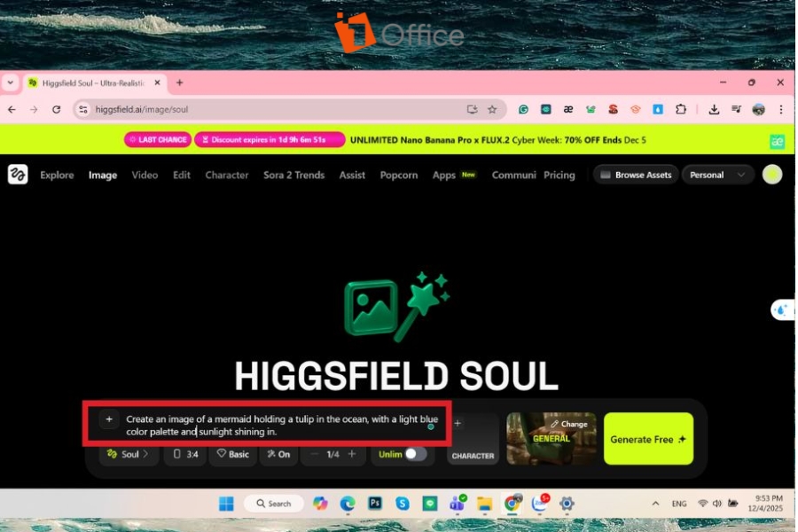Screen dimensions: 798x532
Task: Open File Explorer from the taskbar
Action: [x=484, y=504]
